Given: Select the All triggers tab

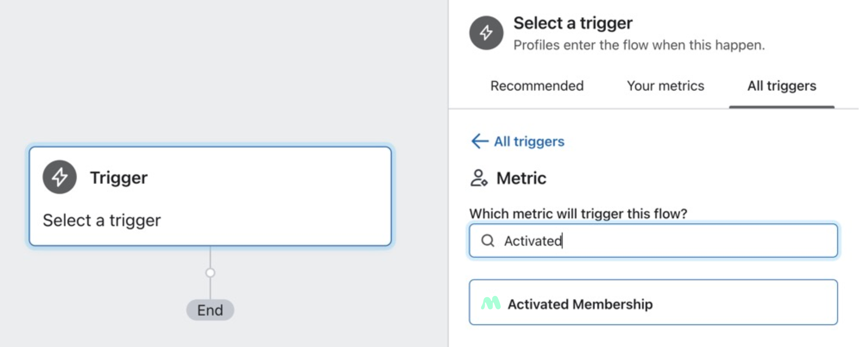Looking at the screenshot, I should click(x=782, y=86).
